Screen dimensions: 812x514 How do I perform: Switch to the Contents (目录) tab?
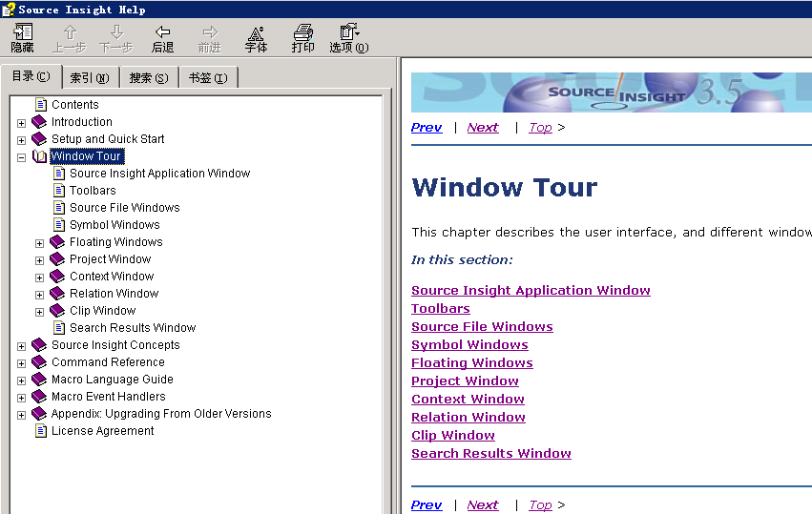31,76
